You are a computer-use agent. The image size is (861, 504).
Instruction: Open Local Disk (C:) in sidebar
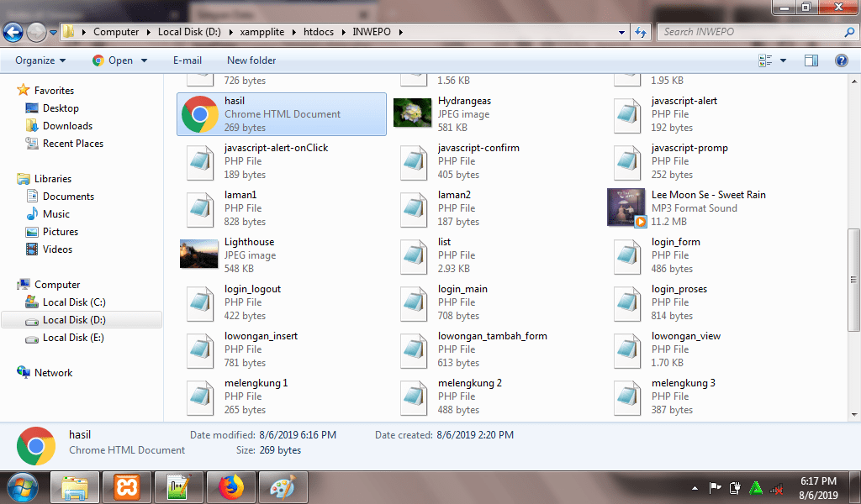coord(74,302)
